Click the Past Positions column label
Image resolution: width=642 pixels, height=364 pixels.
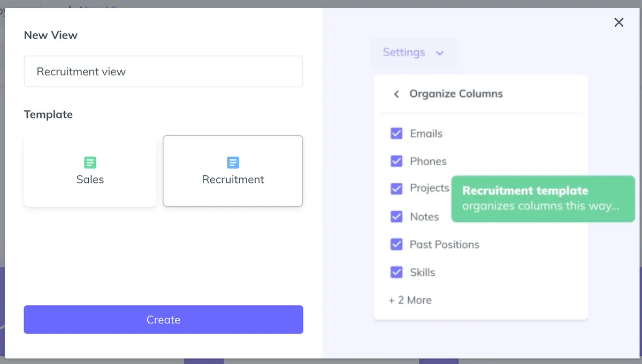point(444,244)
